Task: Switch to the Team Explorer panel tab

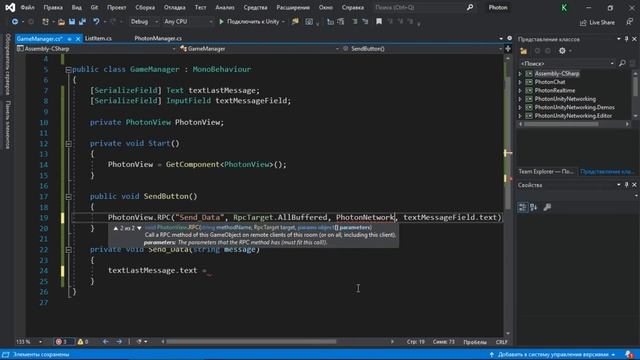Action: pyautogui.click(x=546, y=171)
